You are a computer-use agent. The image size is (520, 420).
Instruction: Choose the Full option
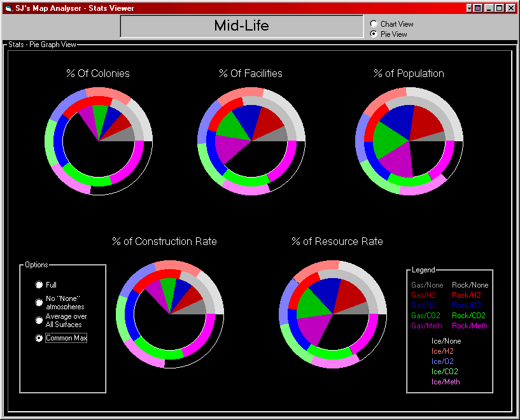39,285
